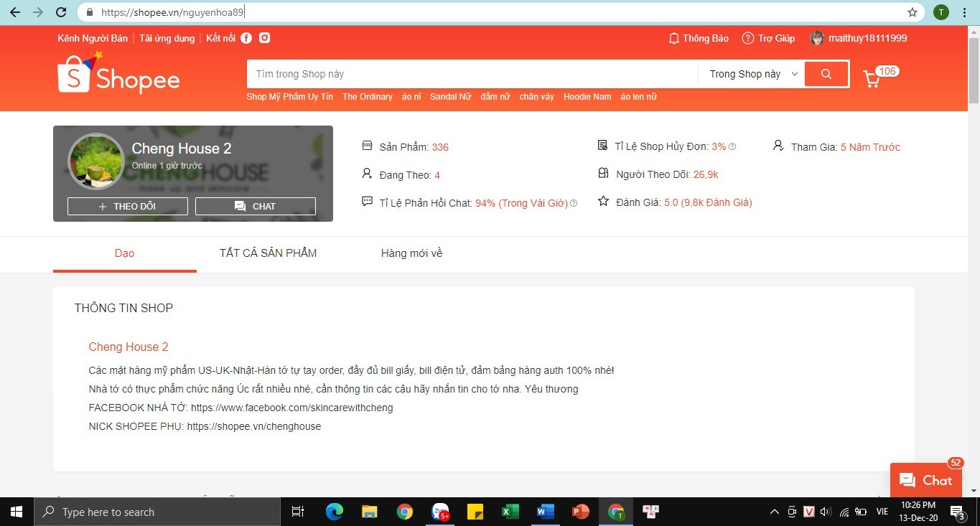The height and width of the screenshot is (526, 980).
Task: Click the 'Shop Mỹ Phẩm Uy Tín' search suggestion
Action: coord(290,97)
